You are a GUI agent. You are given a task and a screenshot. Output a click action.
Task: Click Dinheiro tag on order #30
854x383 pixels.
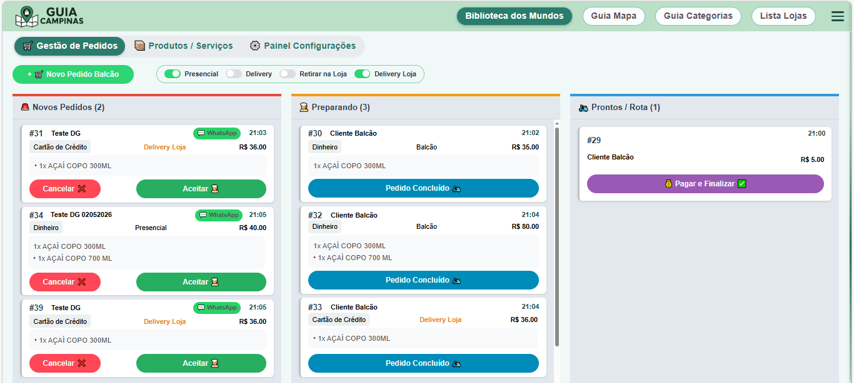325,147
